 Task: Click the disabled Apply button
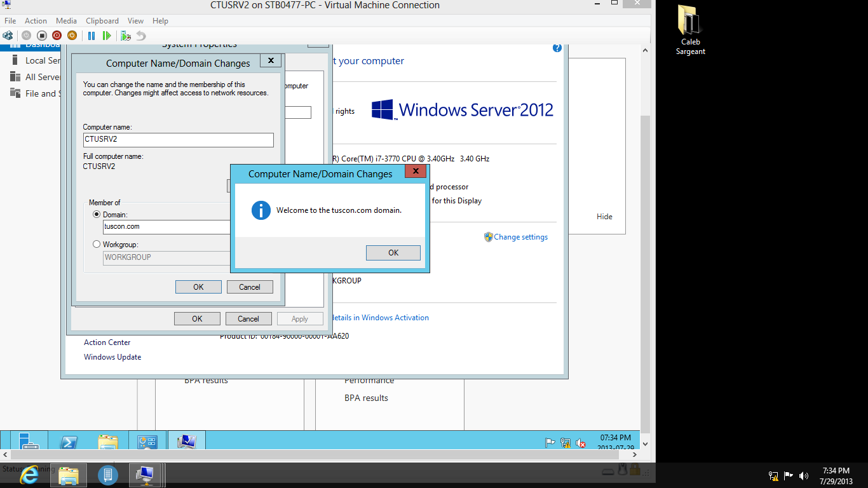click(x=300, y=319)
